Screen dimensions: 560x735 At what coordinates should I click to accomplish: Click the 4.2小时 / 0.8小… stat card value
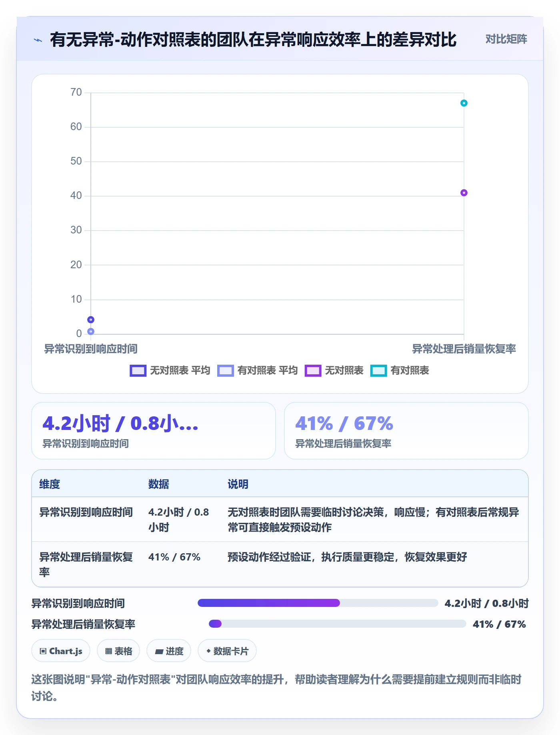[x=120, y=424]
